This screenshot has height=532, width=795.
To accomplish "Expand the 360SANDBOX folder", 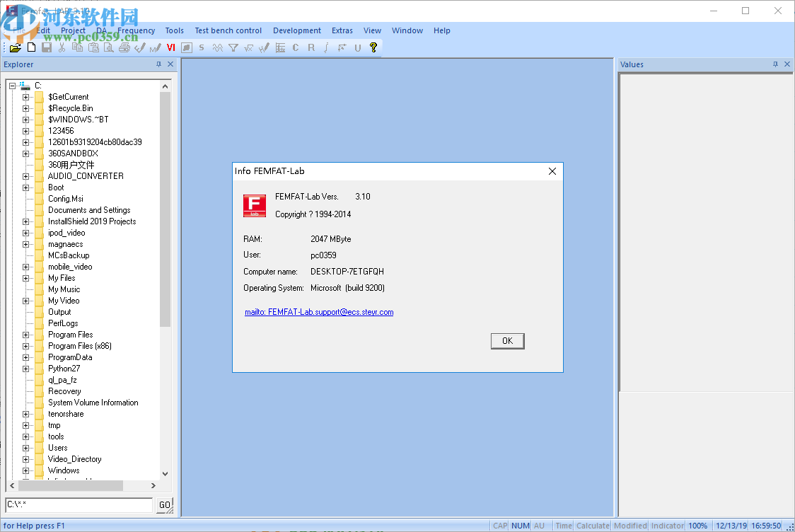I will tap(26, 154).
